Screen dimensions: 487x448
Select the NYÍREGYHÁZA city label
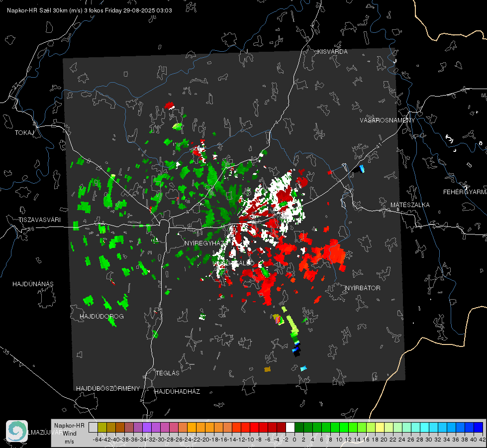point(204,243)
